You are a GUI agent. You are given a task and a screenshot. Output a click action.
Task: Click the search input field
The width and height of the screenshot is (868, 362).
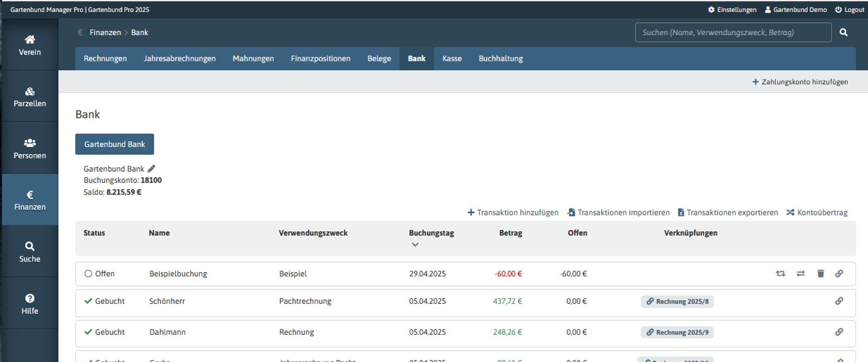click(733, 32)
